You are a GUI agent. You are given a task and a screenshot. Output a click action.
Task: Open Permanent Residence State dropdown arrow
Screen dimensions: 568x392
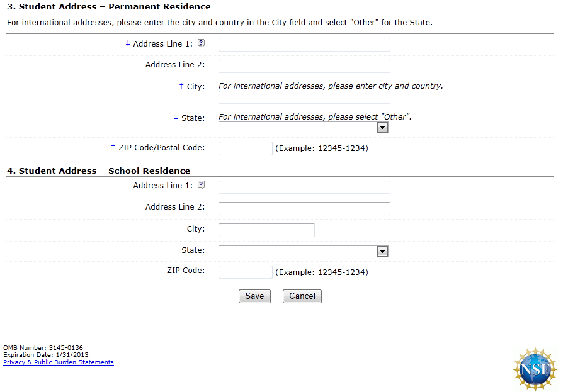(382, 128)
